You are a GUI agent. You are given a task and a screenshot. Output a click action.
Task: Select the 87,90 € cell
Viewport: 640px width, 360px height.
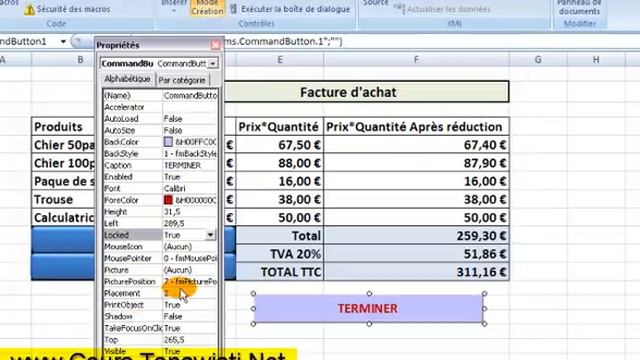coord(416,163)
